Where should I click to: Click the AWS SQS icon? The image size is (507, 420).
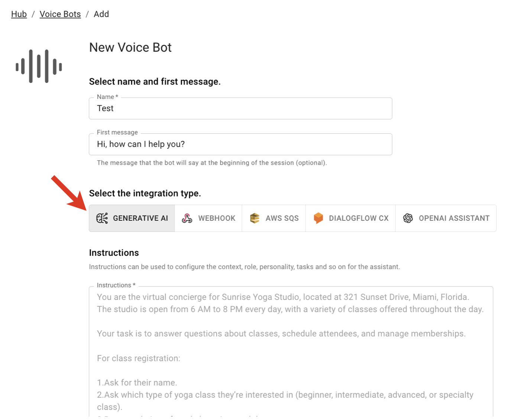(255, 218)
